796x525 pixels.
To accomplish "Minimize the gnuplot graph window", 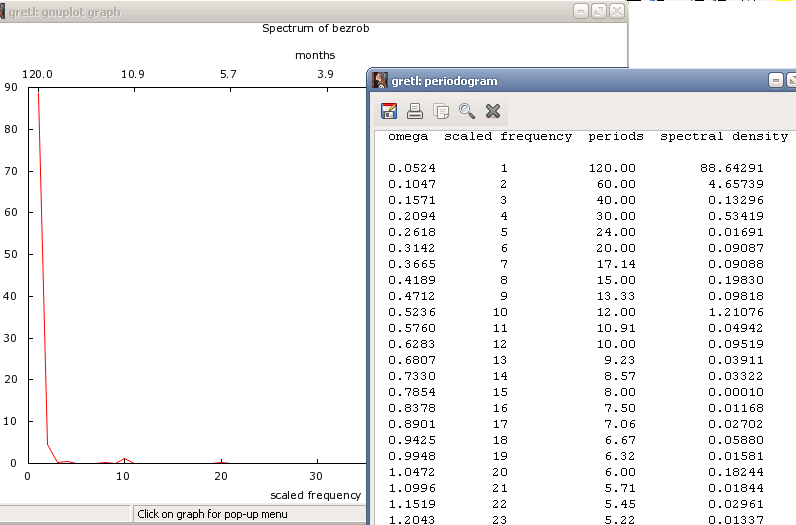I will [x=581, y=11].
